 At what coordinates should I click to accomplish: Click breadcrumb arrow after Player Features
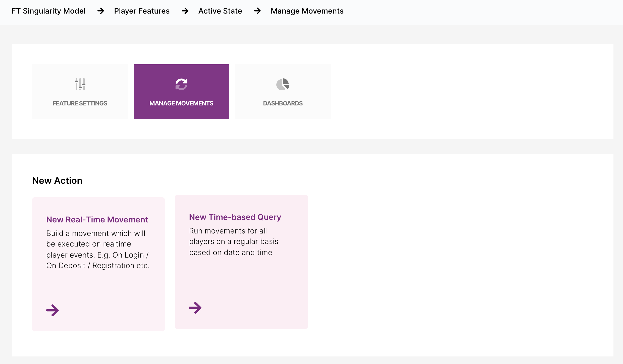[x=185, y=11]
